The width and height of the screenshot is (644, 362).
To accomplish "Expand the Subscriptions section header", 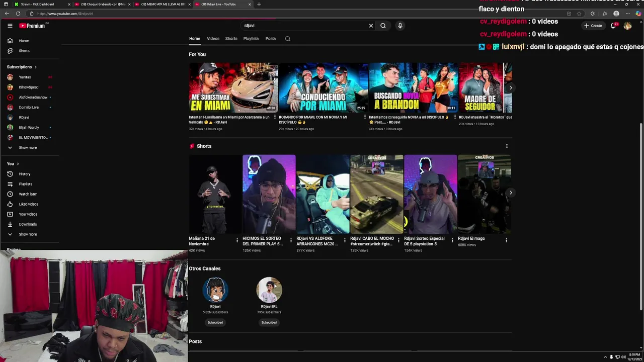I will pos(22,67).
